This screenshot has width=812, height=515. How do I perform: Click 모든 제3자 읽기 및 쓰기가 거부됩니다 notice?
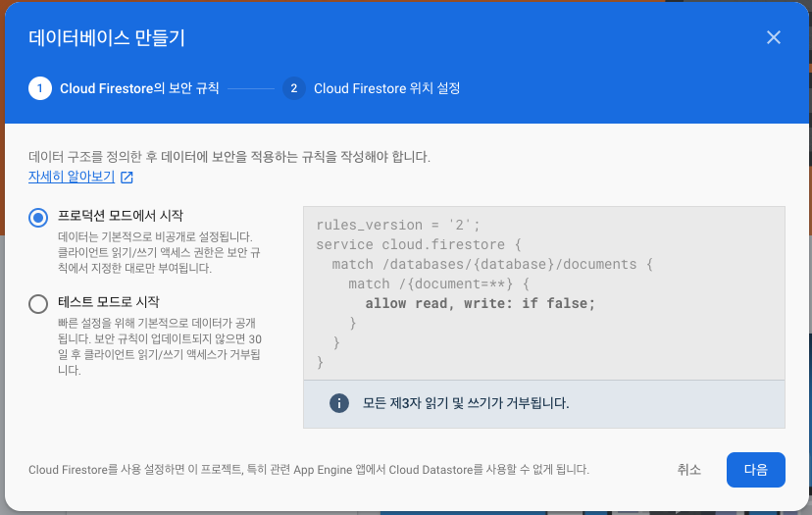coord(466,403)
